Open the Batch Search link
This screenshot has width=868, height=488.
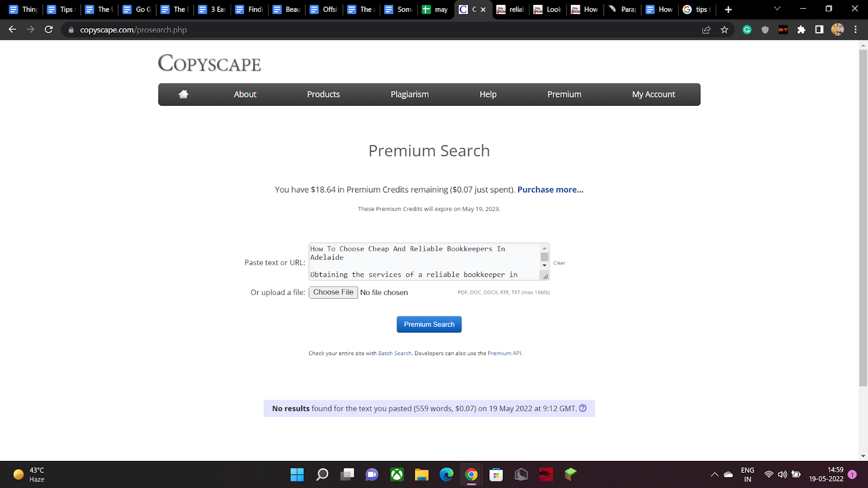(x=395, y=354)
